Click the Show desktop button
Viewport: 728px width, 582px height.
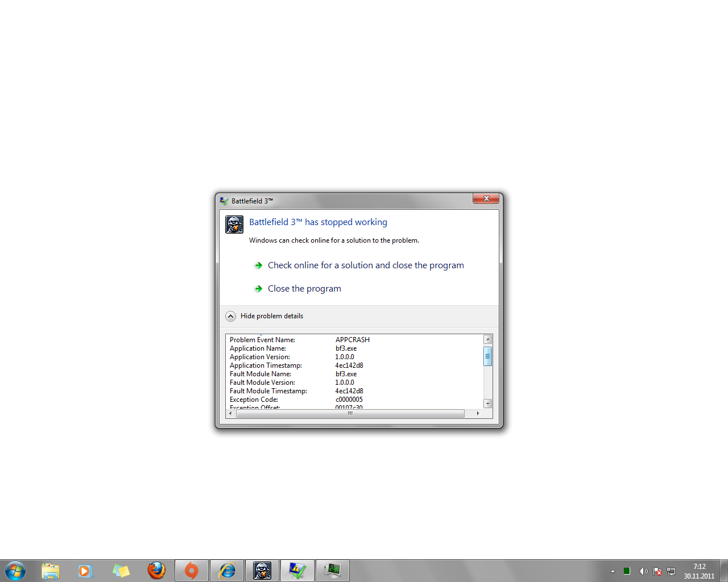(724, 571)
